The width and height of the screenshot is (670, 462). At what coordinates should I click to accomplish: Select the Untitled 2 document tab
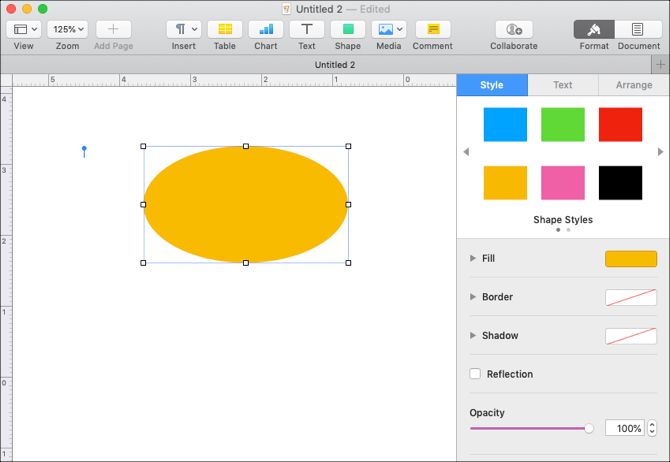click(x=326, y=65)
